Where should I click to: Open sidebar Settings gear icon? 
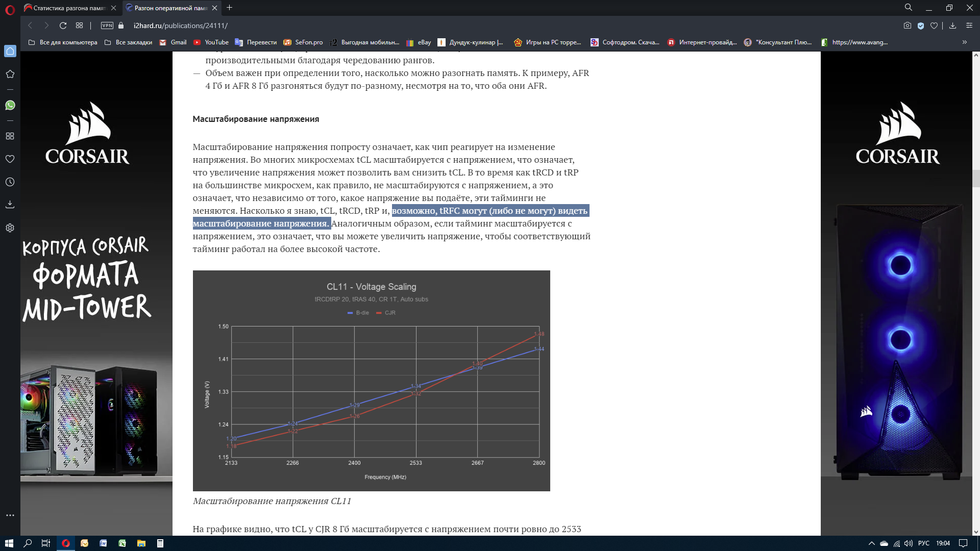[10, 228]
